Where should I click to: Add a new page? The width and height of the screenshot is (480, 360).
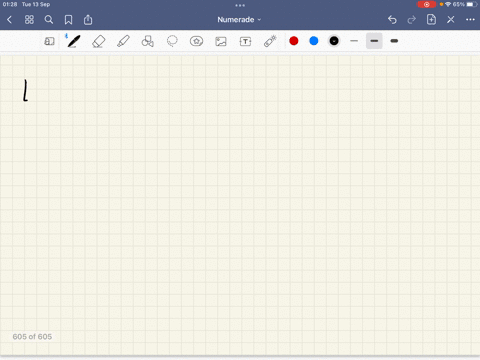point(431,20)
